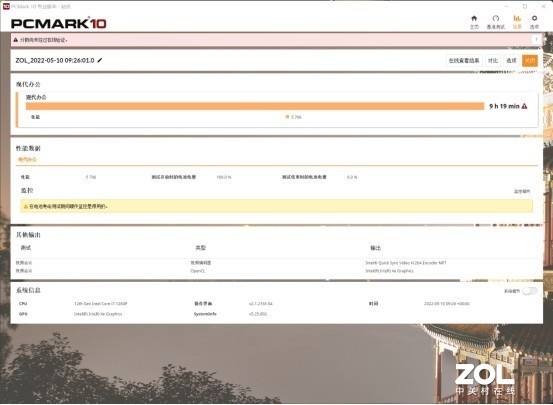Click the warning triangle beside 9 h 19 min

524,106
